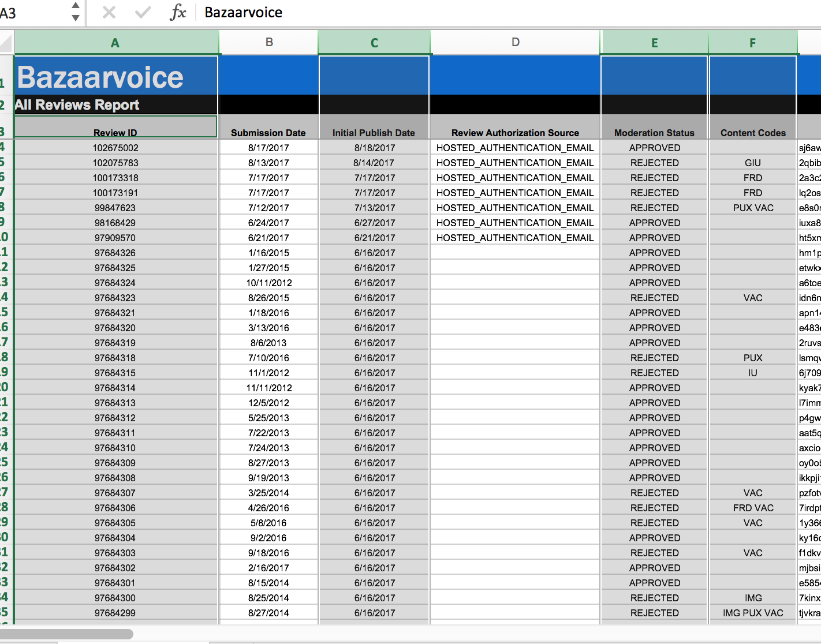Select the Review ID header cell
This screenshot has height=644, width=821.
pos(115,132)
